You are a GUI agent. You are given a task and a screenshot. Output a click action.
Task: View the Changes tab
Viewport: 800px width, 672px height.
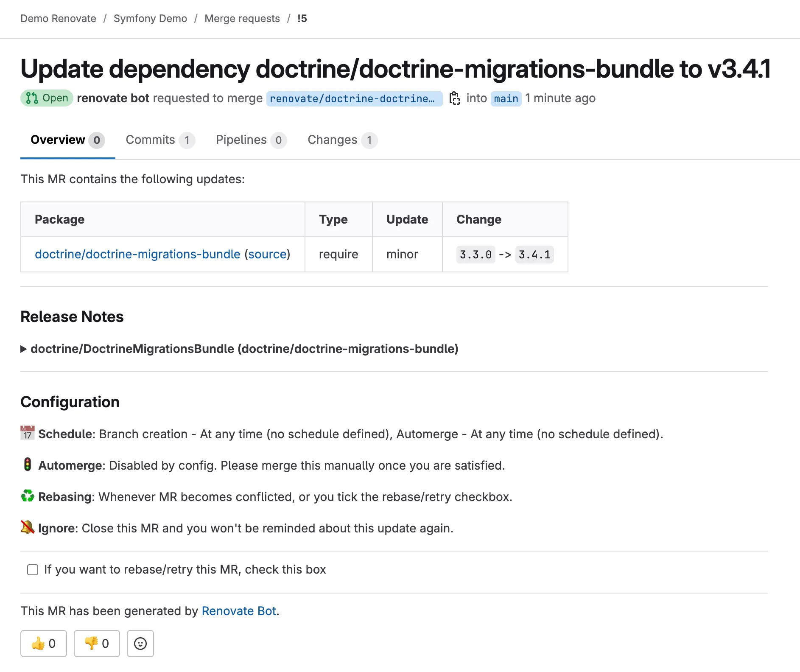[342, 140]
